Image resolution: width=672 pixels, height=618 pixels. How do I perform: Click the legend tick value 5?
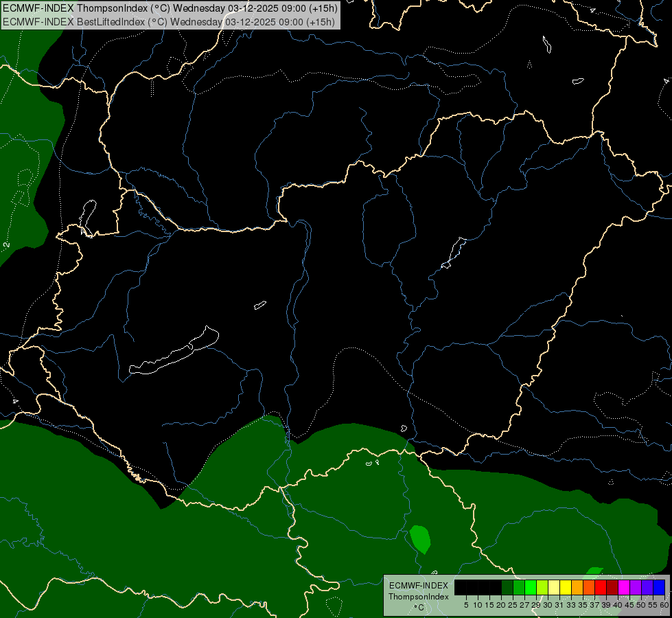pos(466,605)
